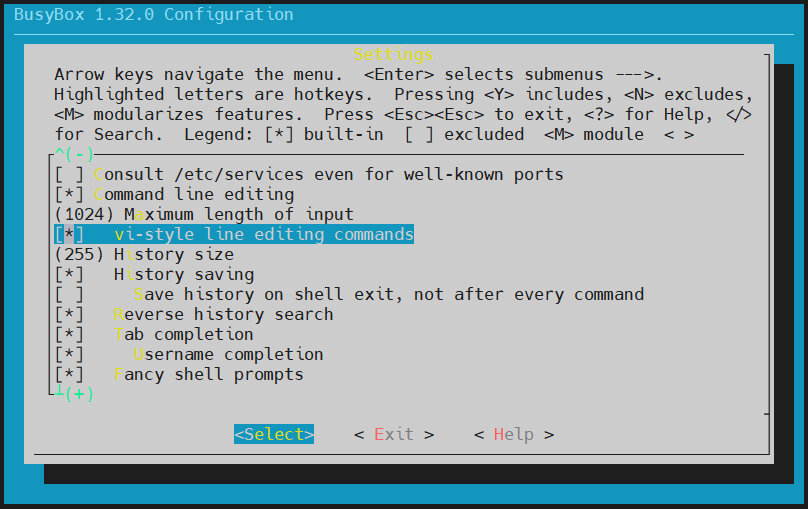The width and height of the screenshot is (808, 509).
Task: Toggle Tab completion checkbox
Action: point(69,334)
